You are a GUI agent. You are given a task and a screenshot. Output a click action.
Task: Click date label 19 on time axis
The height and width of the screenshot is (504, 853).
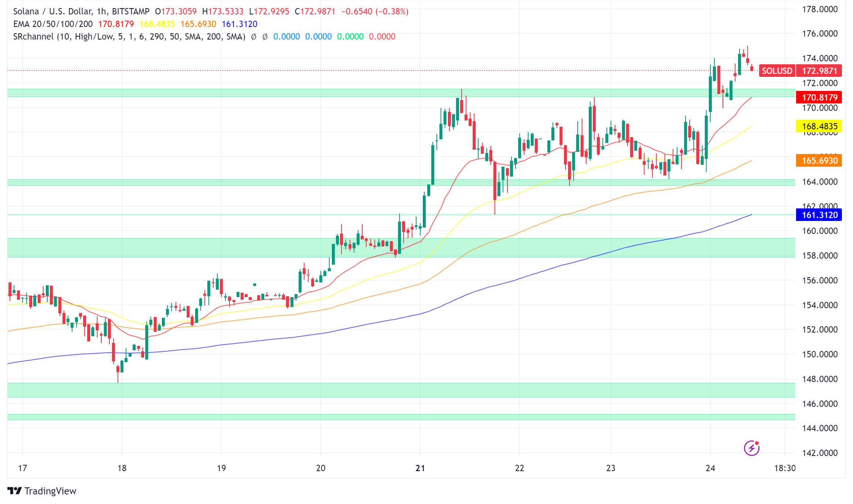pyautogui.click(x=221, y=468)
